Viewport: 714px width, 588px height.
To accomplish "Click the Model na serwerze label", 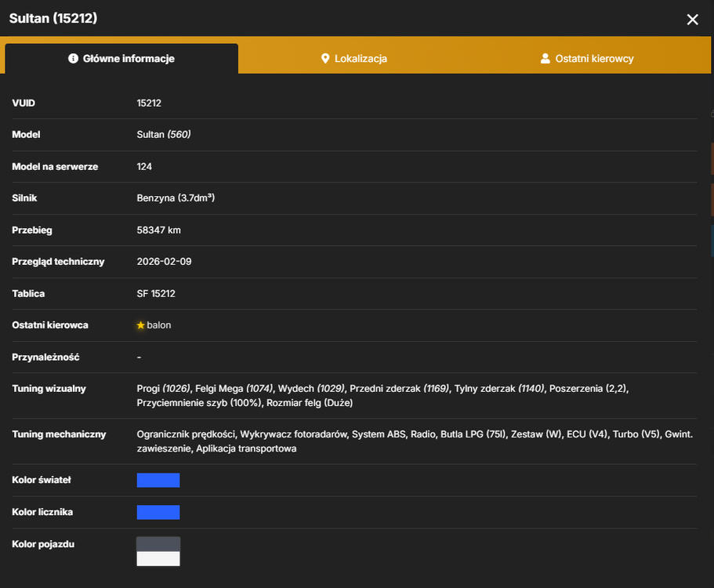I will pos(55,167).
